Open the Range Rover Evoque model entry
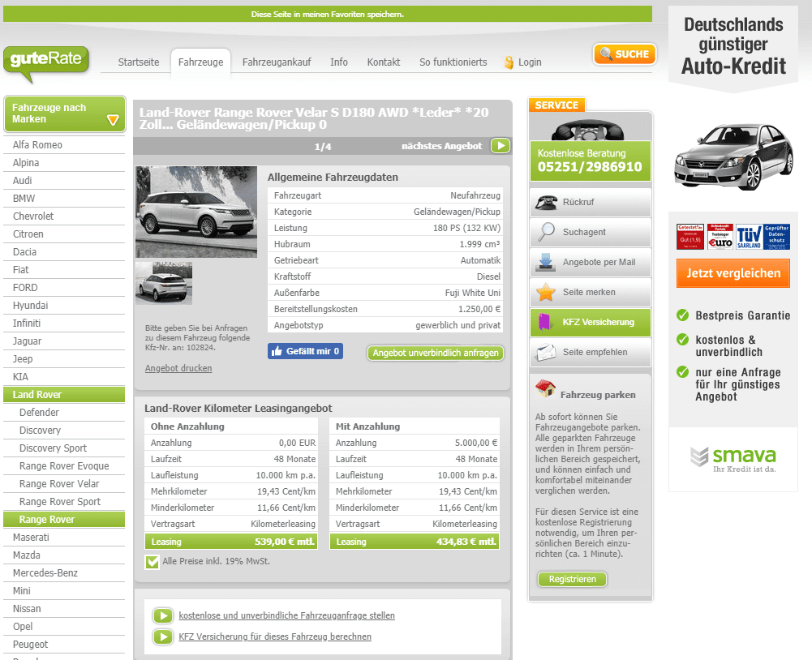The image size is (812, 660). (x=64, y=466)
